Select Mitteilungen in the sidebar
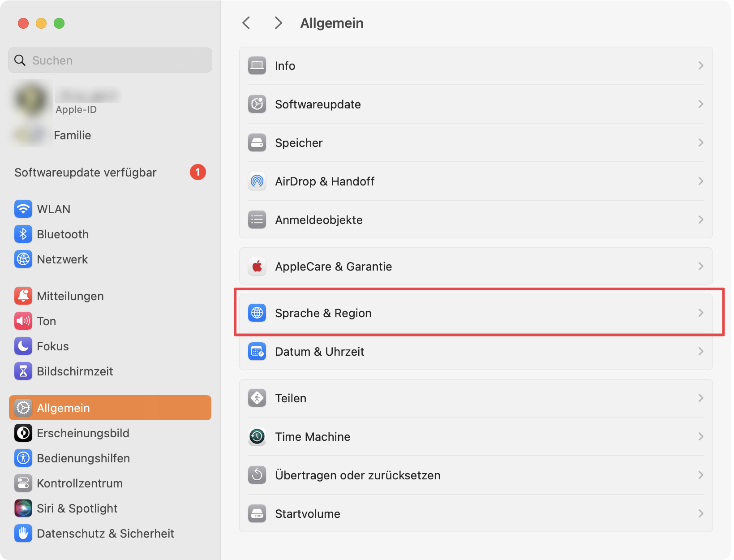The height and width of the screenshot is (560, 734). pos(70,296)
